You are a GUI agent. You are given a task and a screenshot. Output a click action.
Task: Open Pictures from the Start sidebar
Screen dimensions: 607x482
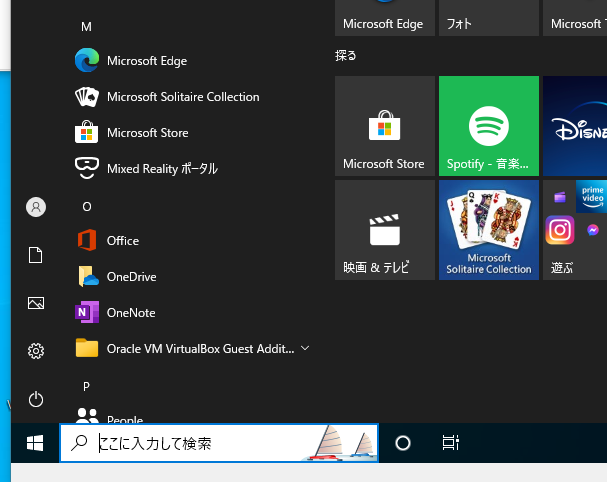(x=36, y=303)
